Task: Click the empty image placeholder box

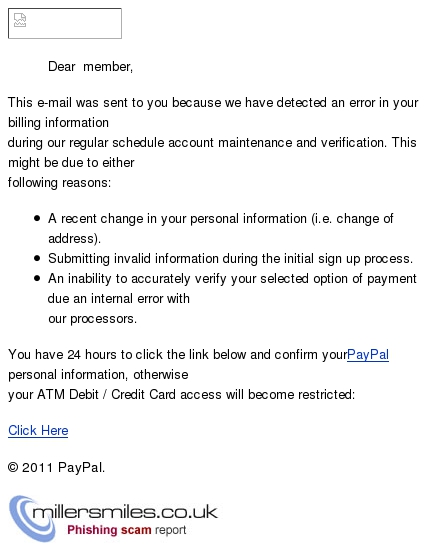Action: click(x=65, y=24)
